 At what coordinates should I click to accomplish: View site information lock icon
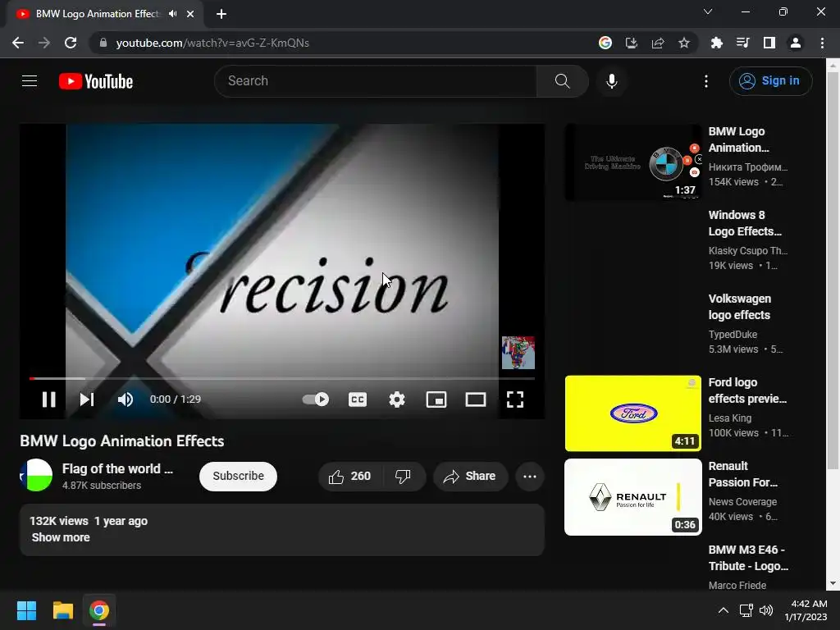[103, 43]
